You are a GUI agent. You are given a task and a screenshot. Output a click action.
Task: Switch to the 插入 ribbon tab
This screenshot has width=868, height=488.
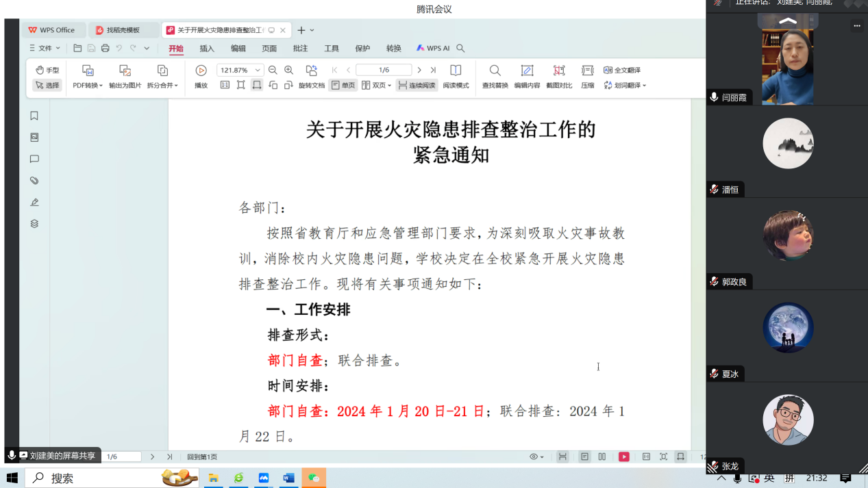pos(207,49)
